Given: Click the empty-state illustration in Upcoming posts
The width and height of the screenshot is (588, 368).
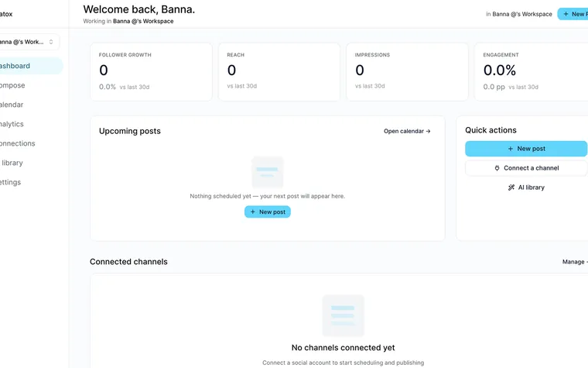Looking at the screenshot, I should (x=268, y=172).
